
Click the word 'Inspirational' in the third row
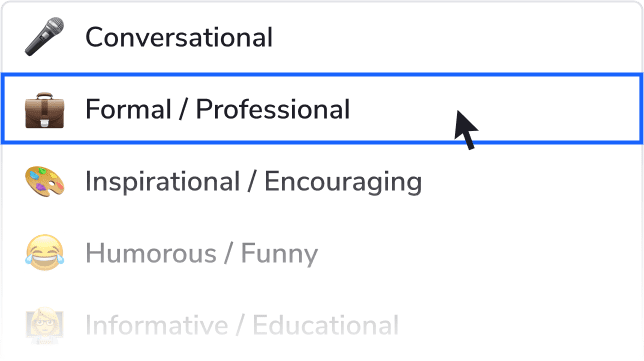click(x=163, y=182)
